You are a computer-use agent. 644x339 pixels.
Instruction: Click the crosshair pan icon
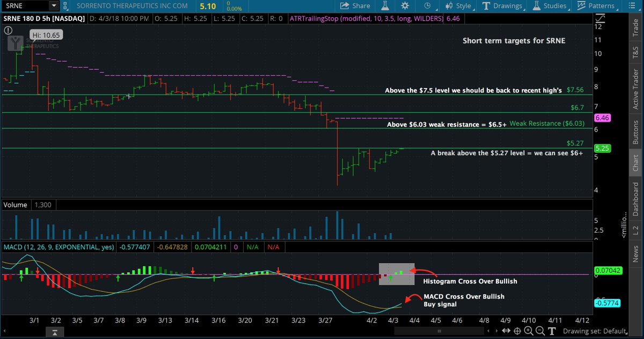tap(517, 331)
